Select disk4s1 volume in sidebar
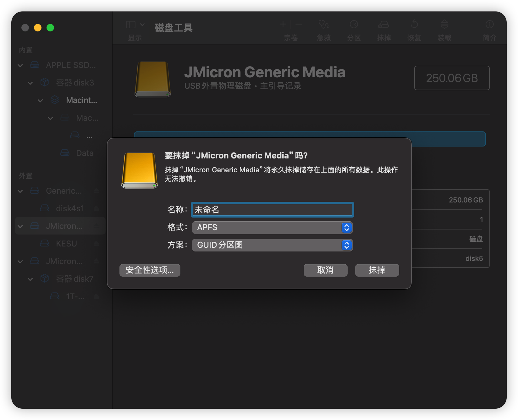 (60, 208)
